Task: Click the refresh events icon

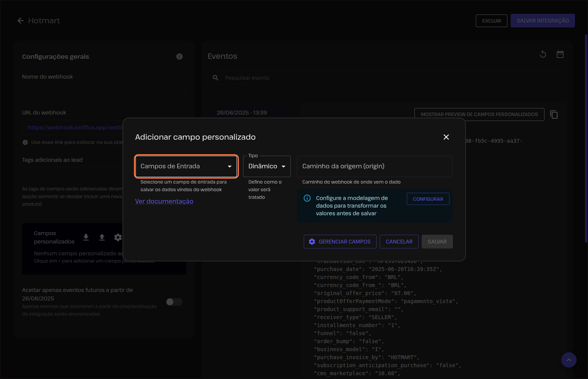Action: [543, 55]
